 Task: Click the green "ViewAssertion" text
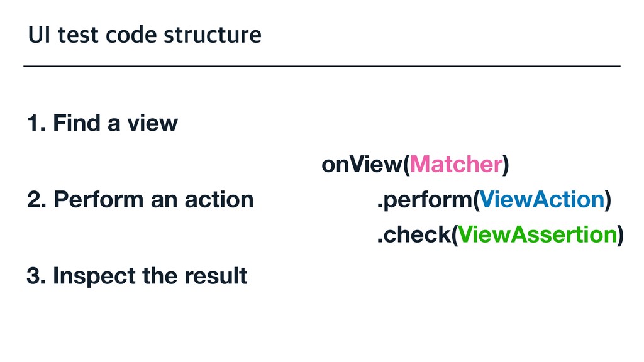click(537, 235)
